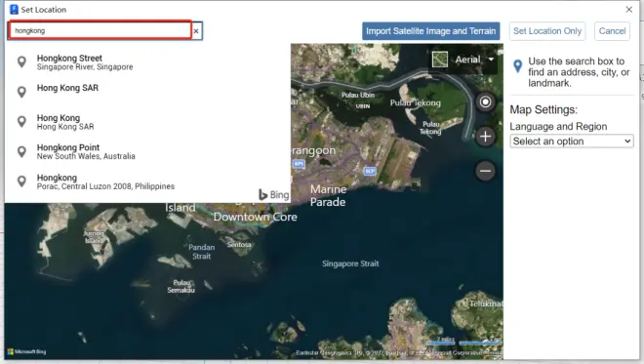Expand the Language and Region select box
The image size is (644, 364).
(571, 142)
